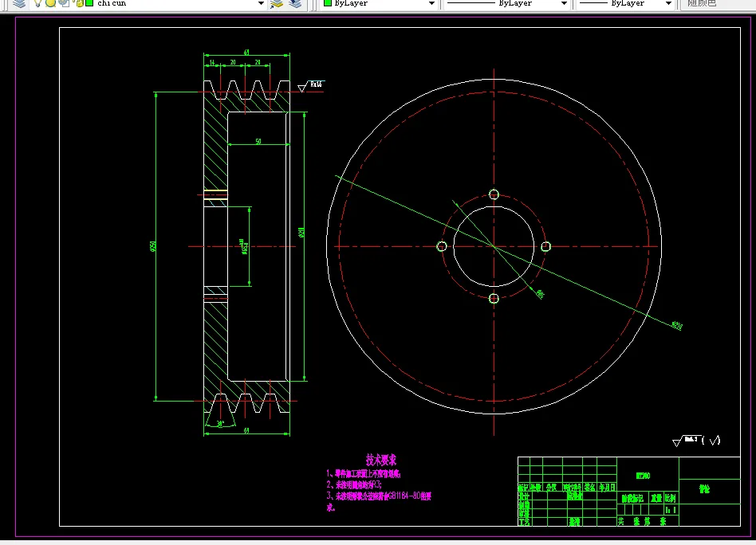Viewport: 756px width, 545px height.
Task: Toggle the layer on/off lightbulb icon
Action: [x=38, y=3]
